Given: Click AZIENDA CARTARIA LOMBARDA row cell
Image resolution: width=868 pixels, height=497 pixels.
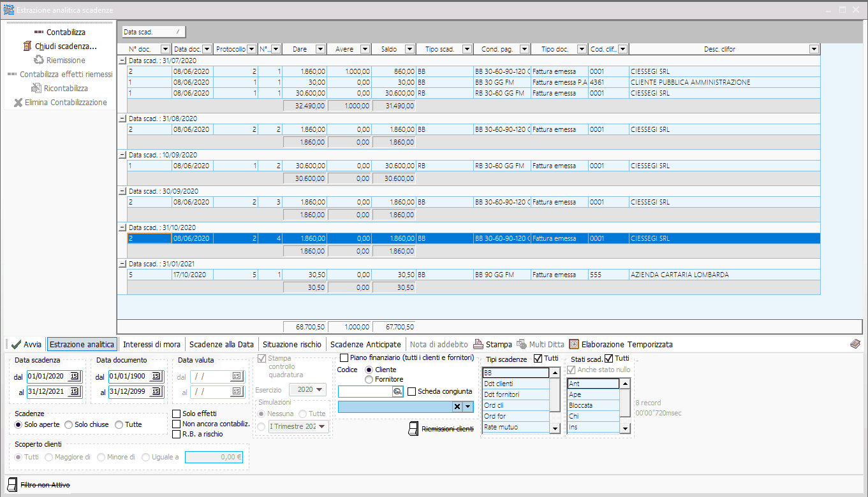Looking at the screenshot, I should 724,275.
